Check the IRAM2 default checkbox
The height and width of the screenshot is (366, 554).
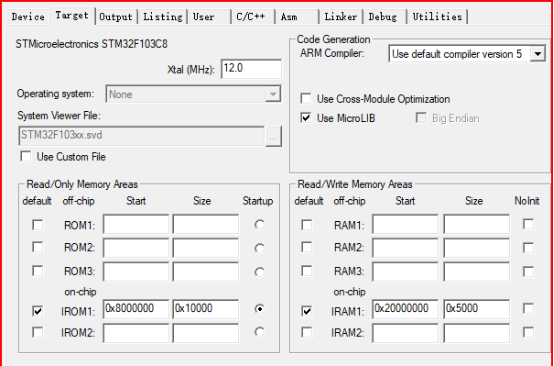(307, 332)
